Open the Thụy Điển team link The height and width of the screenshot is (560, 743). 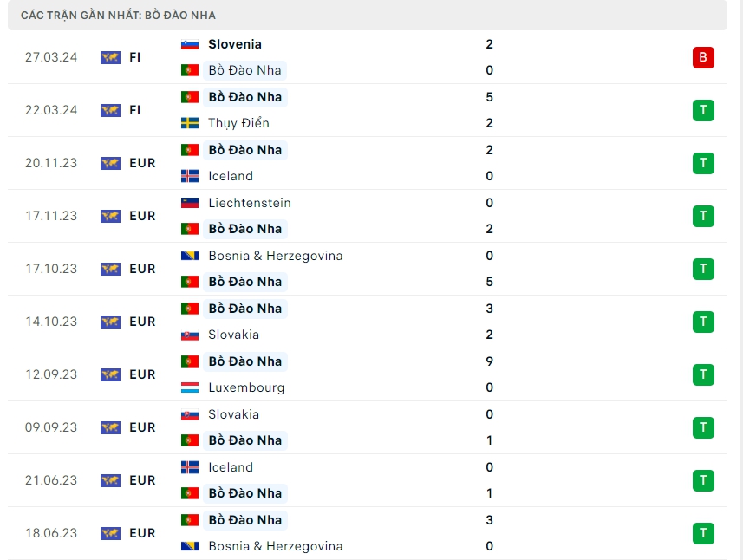pos(238,123)
